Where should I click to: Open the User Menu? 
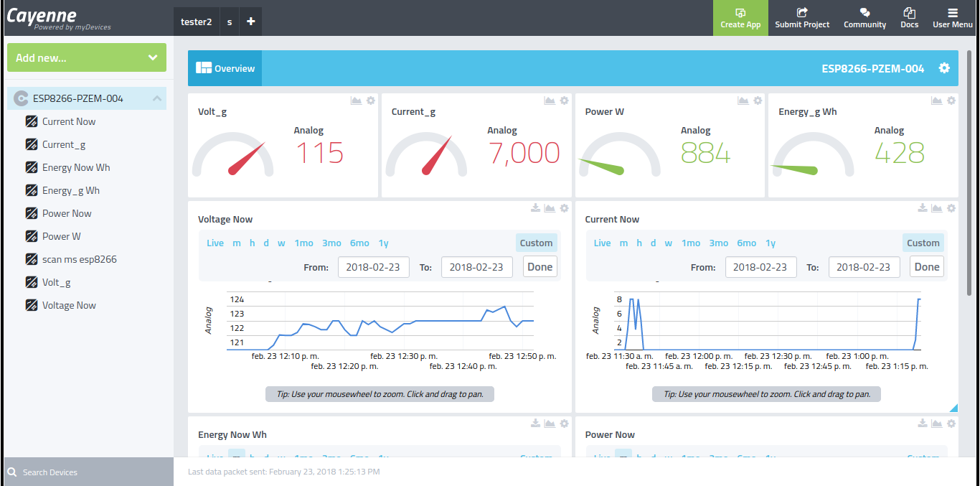(x=953, y=18)
